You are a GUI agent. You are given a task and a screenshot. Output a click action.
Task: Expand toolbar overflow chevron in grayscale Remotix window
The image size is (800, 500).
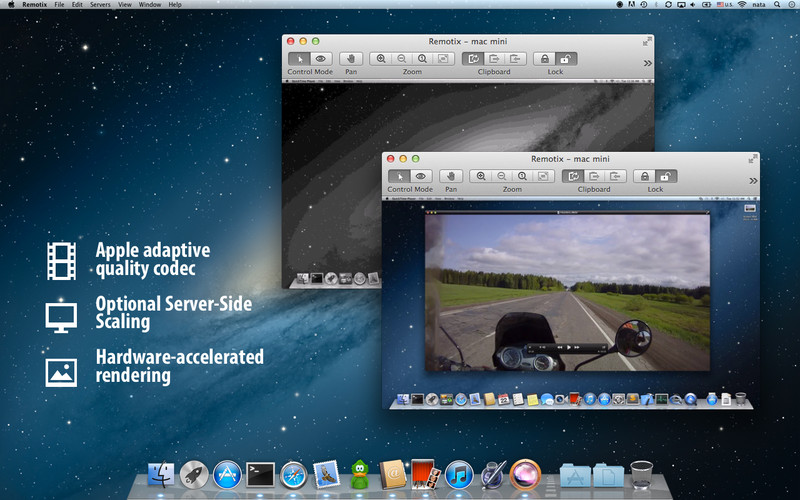point(647,63)
